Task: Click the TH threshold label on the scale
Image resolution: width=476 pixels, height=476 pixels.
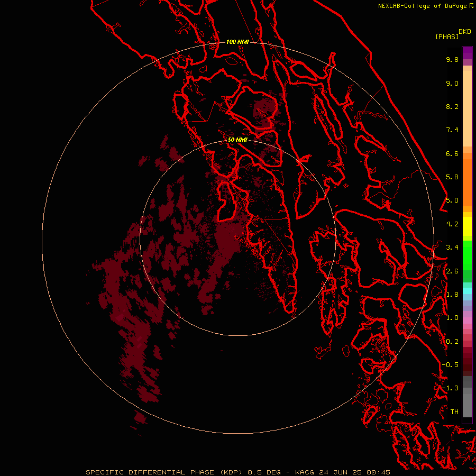Action: pyautogui.click(x=454, y=412)
